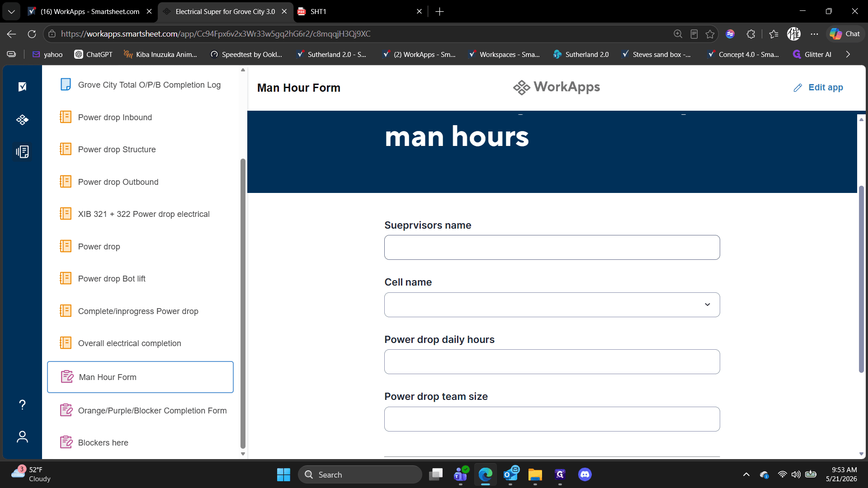
Task: Open File Explorer from the taskbar
Action: coord(535,474)
